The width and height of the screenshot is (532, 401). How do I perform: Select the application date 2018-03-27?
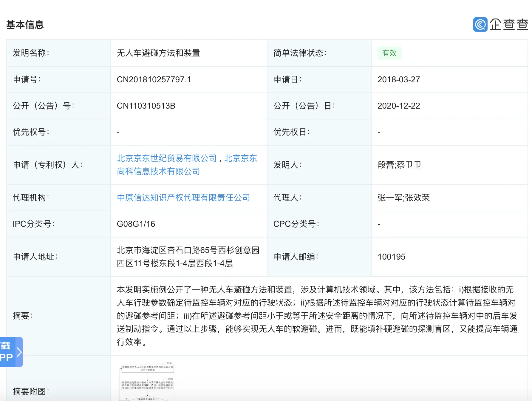399,80
